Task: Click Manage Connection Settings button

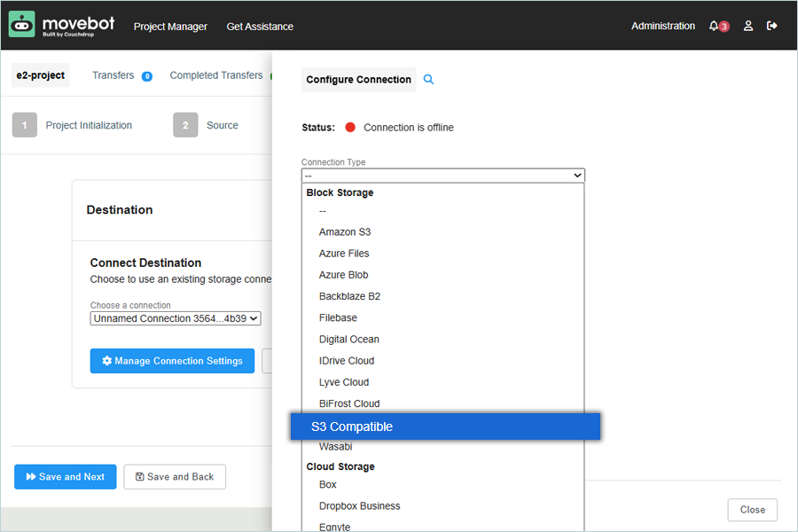Action: [x=172, y=361]
